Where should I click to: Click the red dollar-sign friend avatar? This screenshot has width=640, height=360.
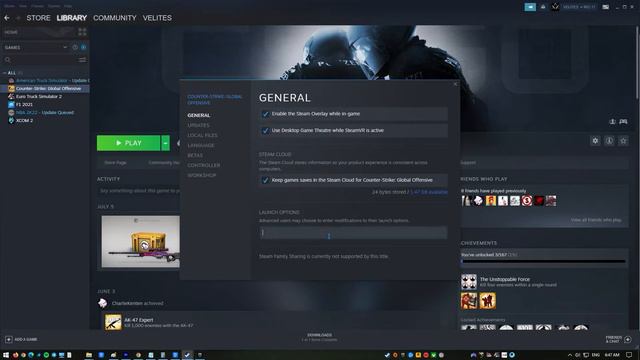(x=527, y=200)
